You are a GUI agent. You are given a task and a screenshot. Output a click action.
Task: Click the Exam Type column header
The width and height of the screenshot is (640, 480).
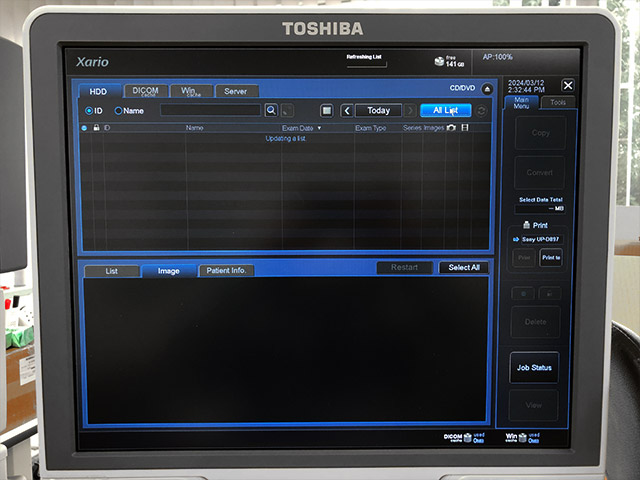click(x=370, y=128)
